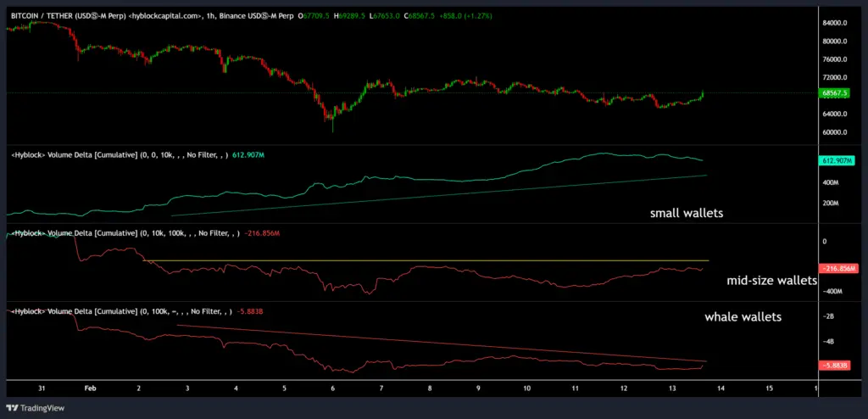The height and width of the screenshot is (419, 868).
Task: Click day 6 on the time axis
Action: (333, 388)
